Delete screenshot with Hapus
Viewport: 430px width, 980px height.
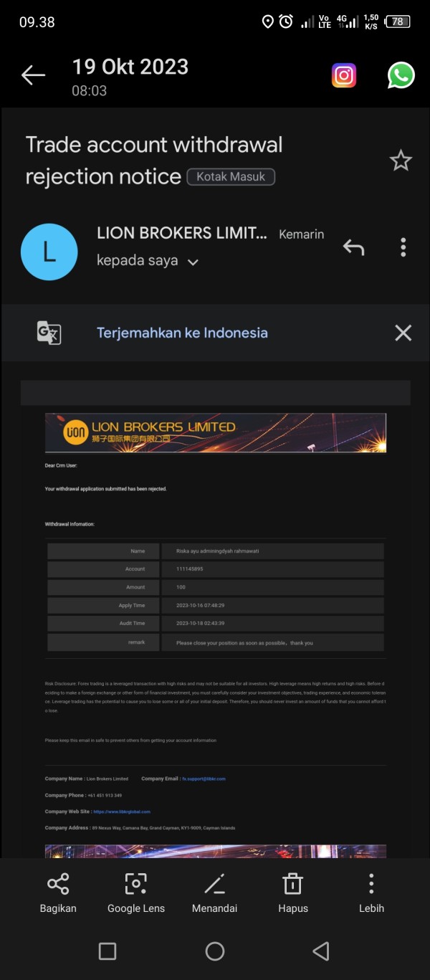click(292, 893)
